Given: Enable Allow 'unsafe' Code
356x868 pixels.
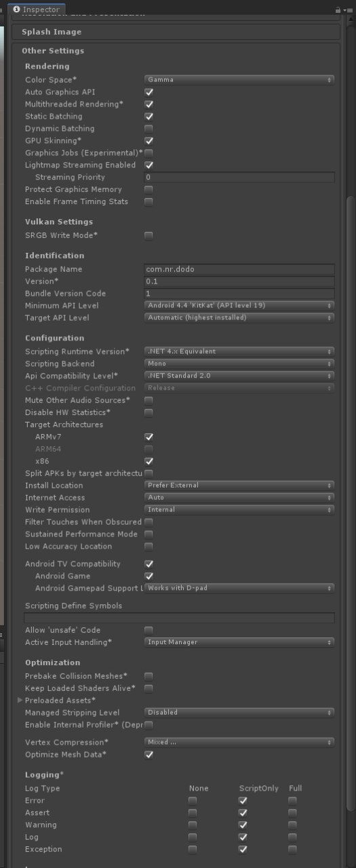Looking at the screenshot, I should (149, 631).
